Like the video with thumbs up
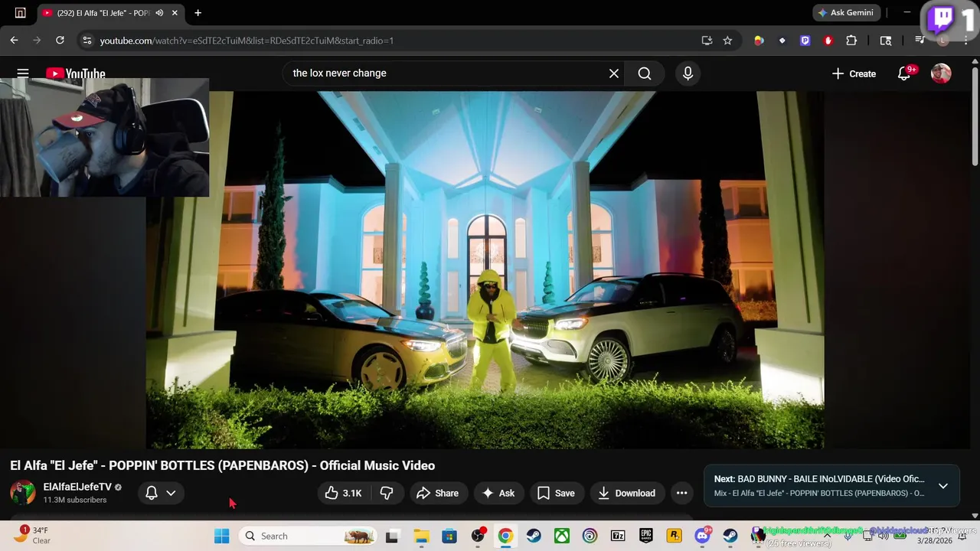Image resolution: width=980 pixels, height=551 pixels. point(344,494)
